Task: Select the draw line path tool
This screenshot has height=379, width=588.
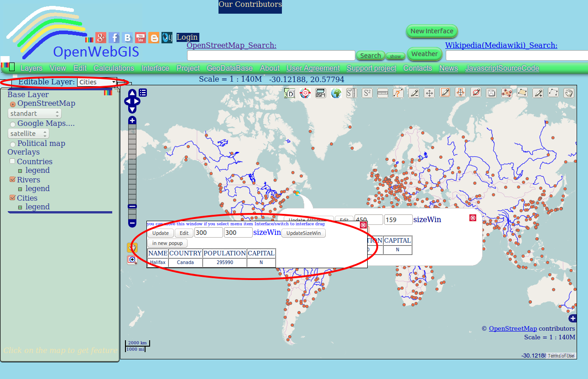Action: (554, 93)
